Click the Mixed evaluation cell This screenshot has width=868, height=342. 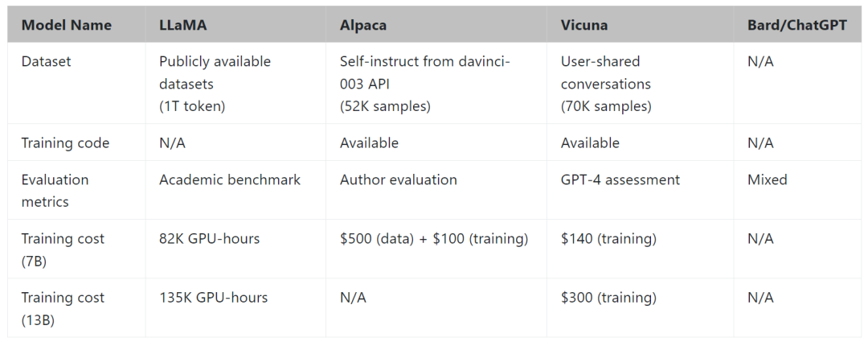click(768, 179)
